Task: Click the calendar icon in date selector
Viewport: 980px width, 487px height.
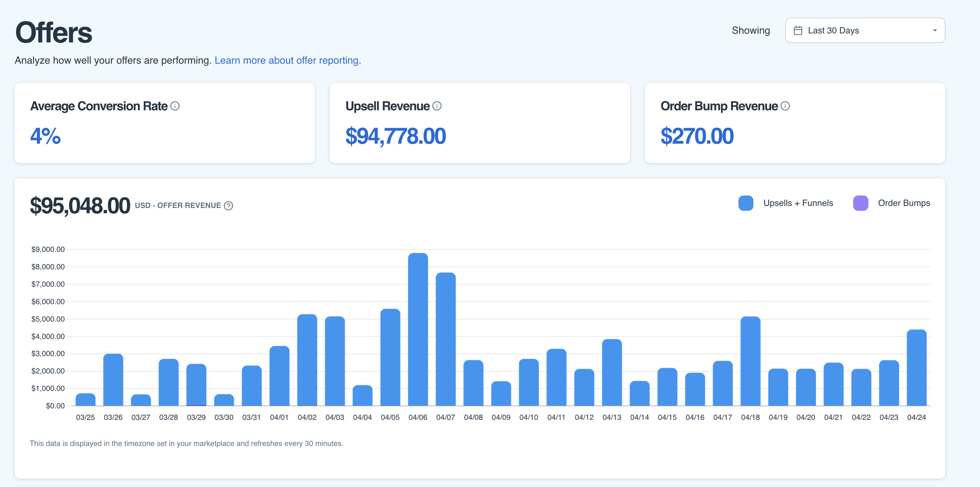Action: point(798,31)
